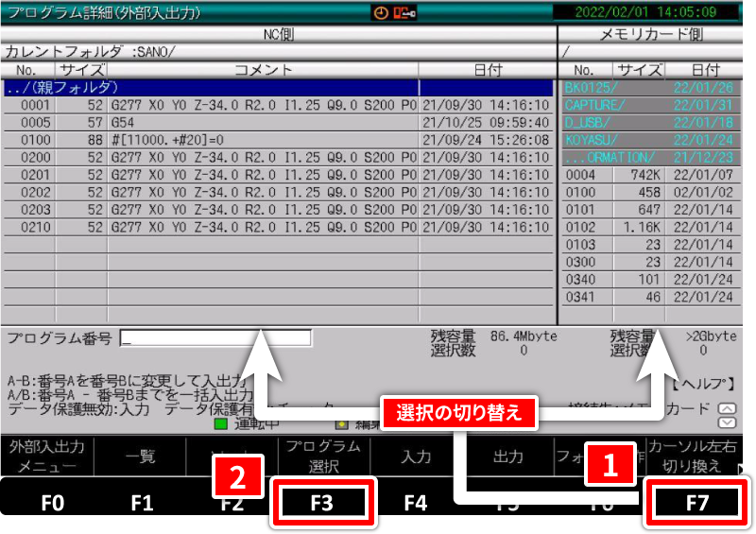Open the BK0125/ folder on memory card
Viewport: 756px width, 534px height.
[651, 88]
